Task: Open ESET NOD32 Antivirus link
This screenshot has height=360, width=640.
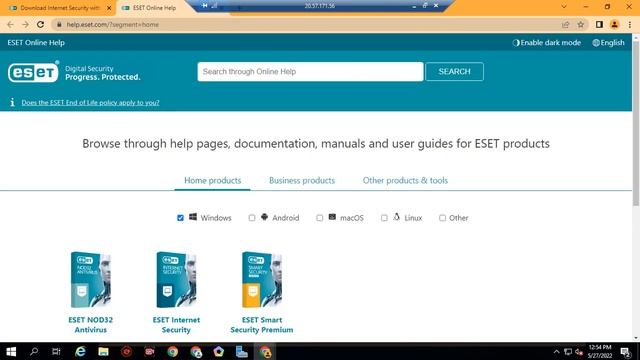Action: coord(91,324)
